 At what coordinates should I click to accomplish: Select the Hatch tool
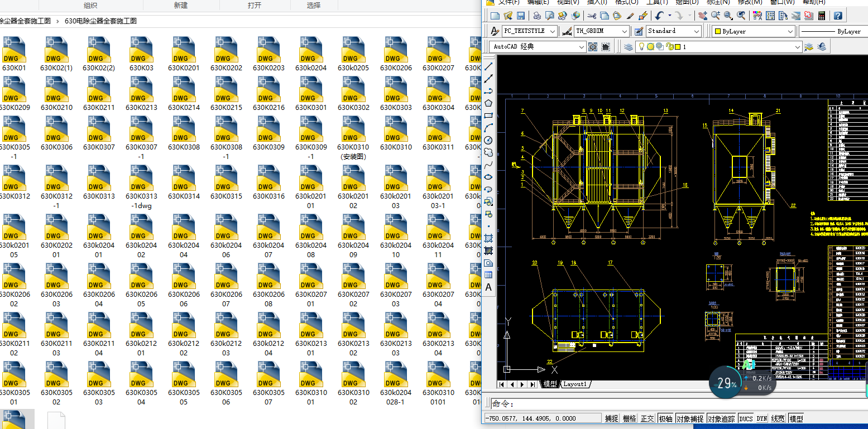(488, 238)
